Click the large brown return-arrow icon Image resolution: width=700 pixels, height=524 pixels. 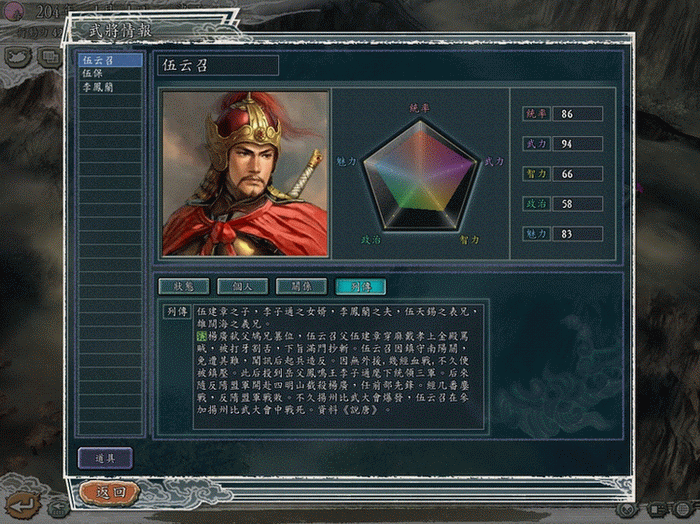[23, 505]
